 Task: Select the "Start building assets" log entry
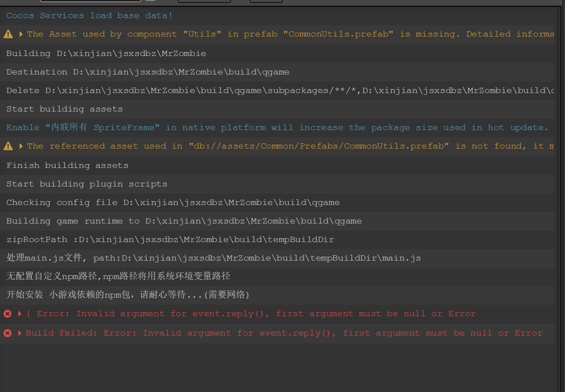tap(64, 109)
